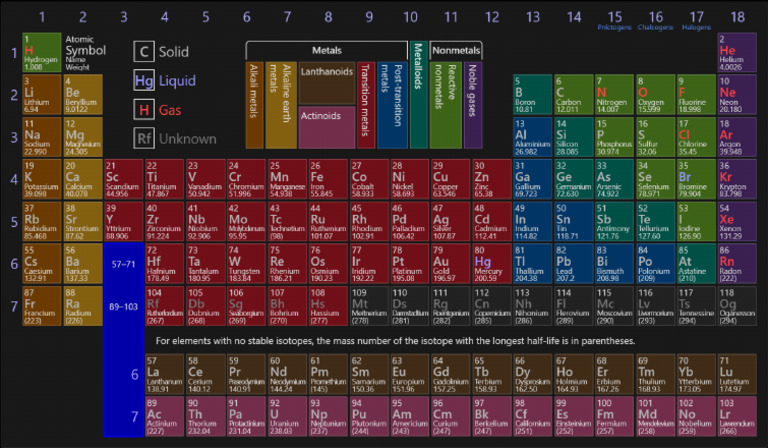The image size is (768, 448).
Task: Select the Silver (Ag) tile
Action: (x=451, y=221)
